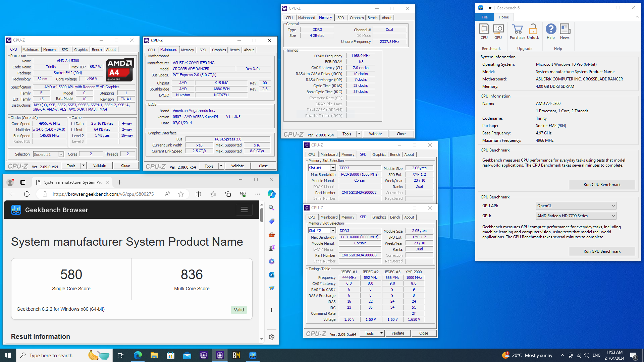Click the Purchase cart icon in Geekbench
The image size is (644, 362).
(x=518, y=32)
